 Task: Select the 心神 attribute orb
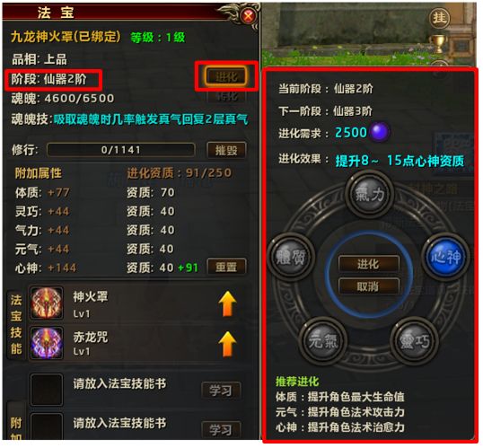[445, 257]
